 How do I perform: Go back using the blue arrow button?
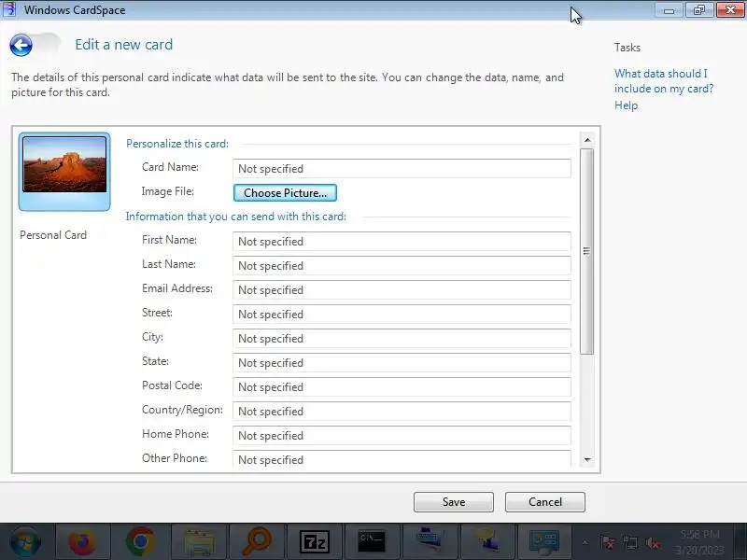point(21,46)
